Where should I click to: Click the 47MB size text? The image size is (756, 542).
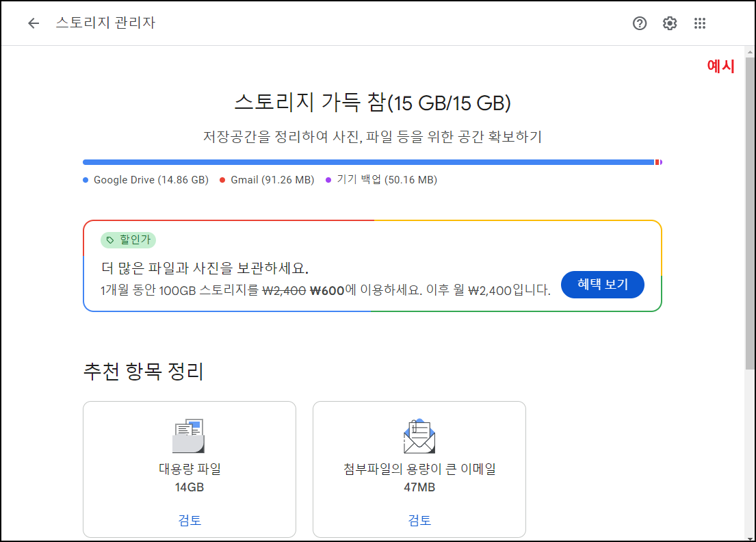coord(419,487)
